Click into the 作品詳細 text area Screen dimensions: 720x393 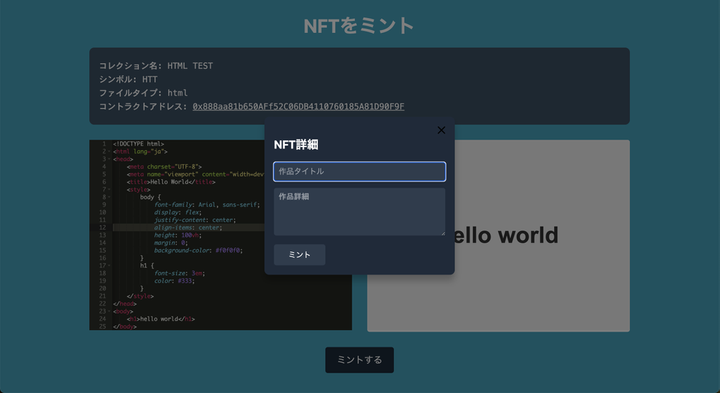(x=360, y=212)
